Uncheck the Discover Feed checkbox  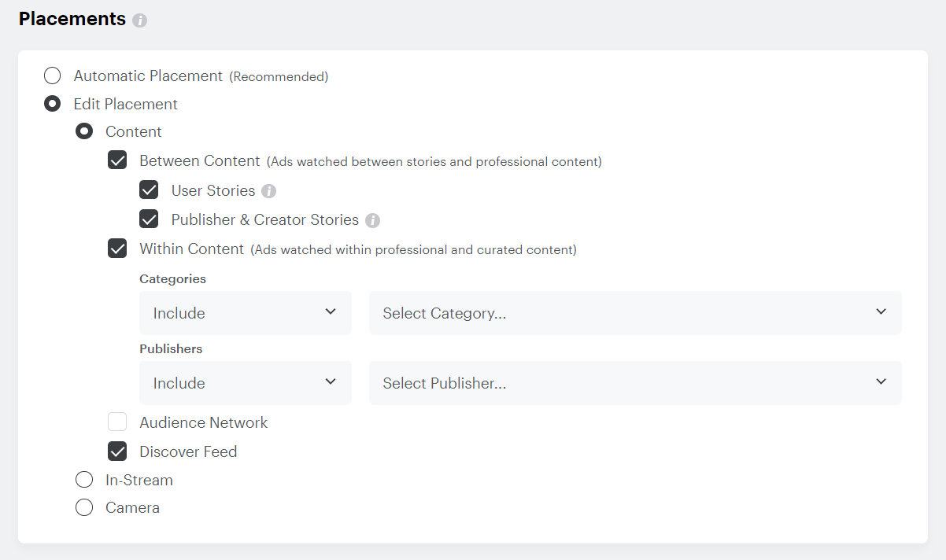(x=117, y=451)
